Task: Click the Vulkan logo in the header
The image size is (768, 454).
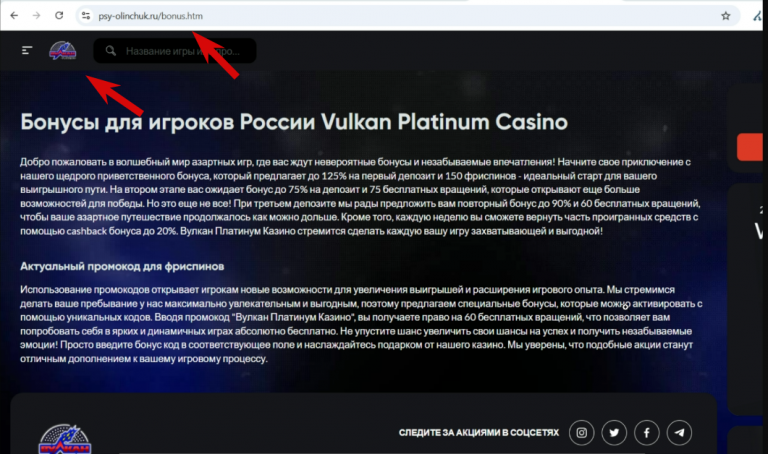Action: [x=63, y=50]
